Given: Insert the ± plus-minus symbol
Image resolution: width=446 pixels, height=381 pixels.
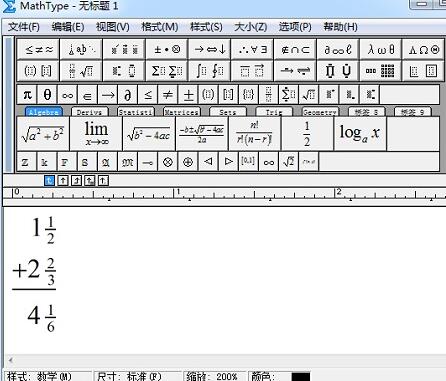Looking at the screenshot, I should point(188,95).
